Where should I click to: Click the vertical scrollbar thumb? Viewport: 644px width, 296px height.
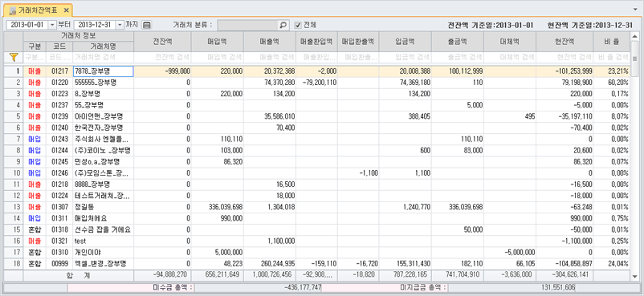(636, 58)
